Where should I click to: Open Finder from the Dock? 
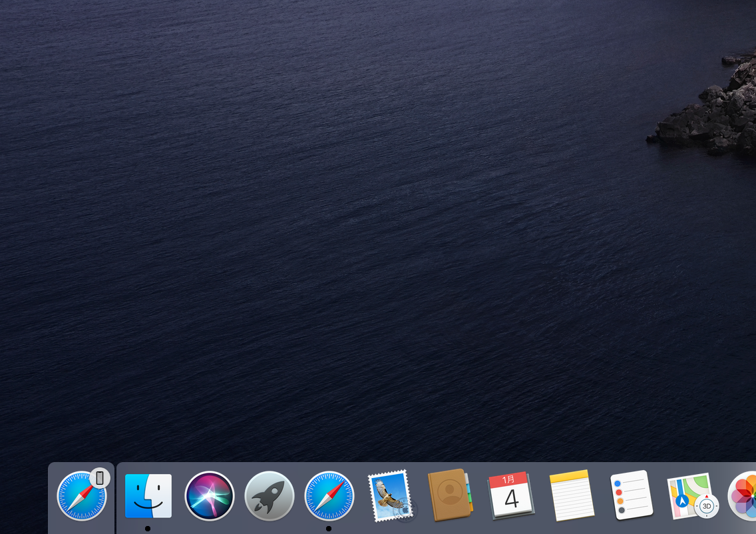pos(148,496)
